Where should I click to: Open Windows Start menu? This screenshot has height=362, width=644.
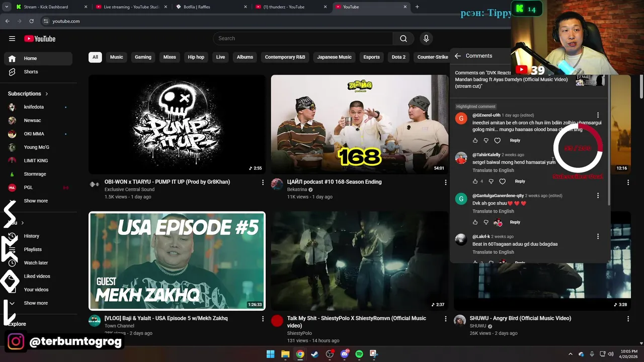(x=270, y=354)
